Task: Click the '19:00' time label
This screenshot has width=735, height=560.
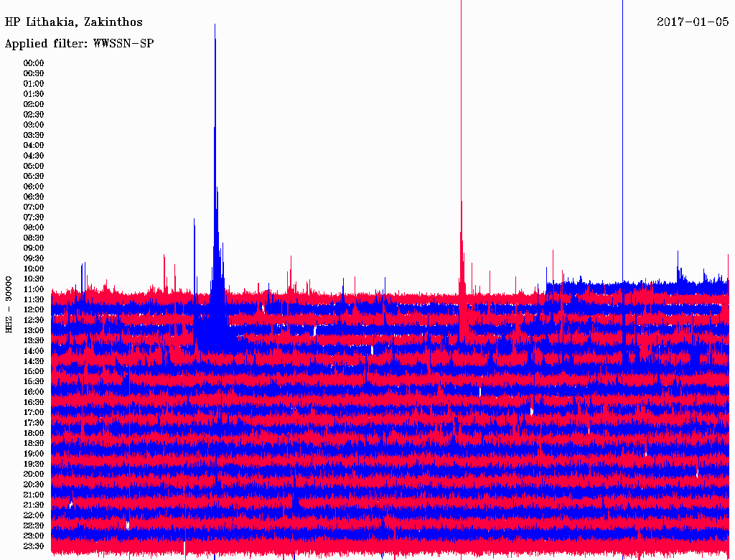Action: pyautogui.click(x=34, y=454)
